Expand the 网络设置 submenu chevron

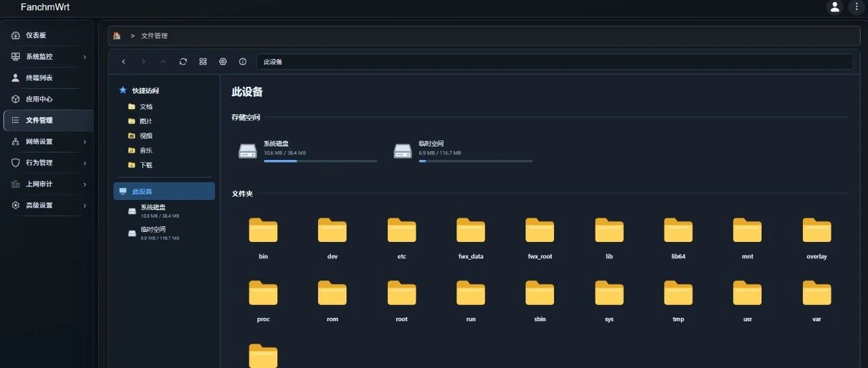[85, 142]
